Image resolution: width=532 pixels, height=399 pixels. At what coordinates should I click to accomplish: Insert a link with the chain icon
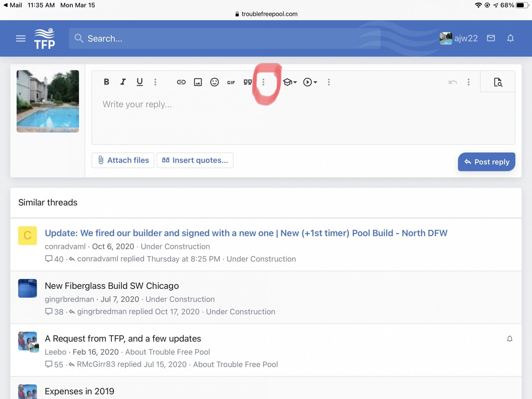click(181, 82)
